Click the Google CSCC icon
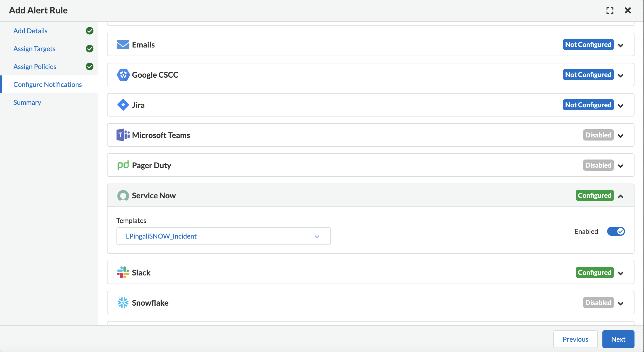This screenshot has width=644, height=352. coord(123,75)
